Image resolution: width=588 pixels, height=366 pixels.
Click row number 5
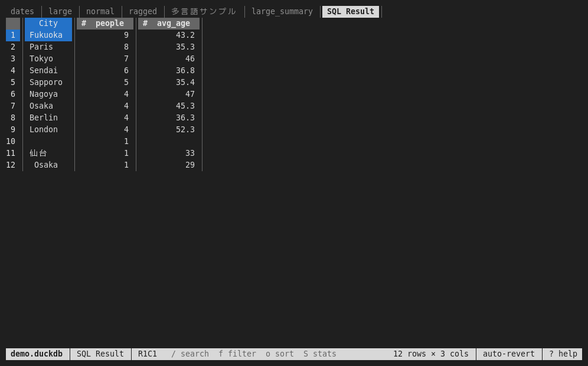pyautogui.click(x=13, y=82)
